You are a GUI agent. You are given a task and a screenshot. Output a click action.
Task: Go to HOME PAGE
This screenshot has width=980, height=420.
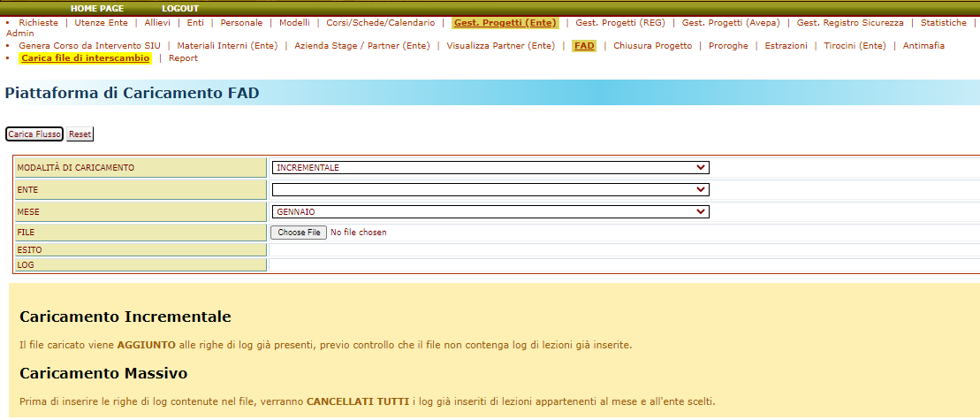coord(96,8)
